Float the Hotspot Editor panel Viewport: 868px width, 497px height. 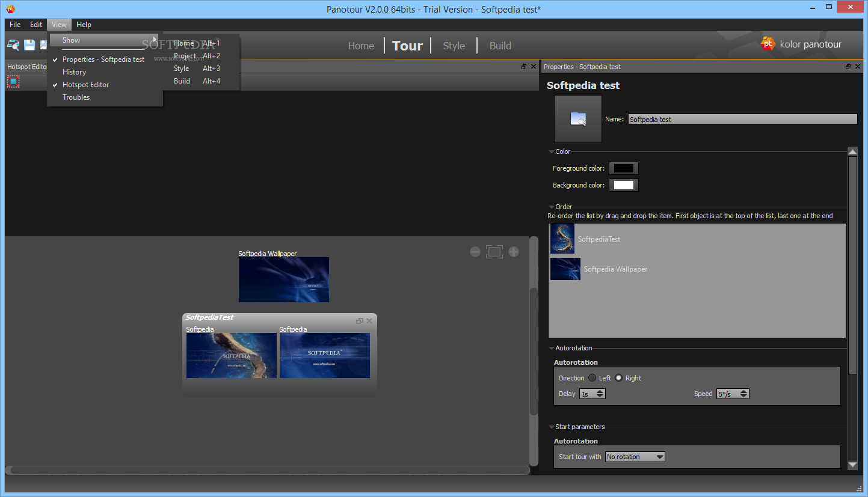tap(524, 67)
